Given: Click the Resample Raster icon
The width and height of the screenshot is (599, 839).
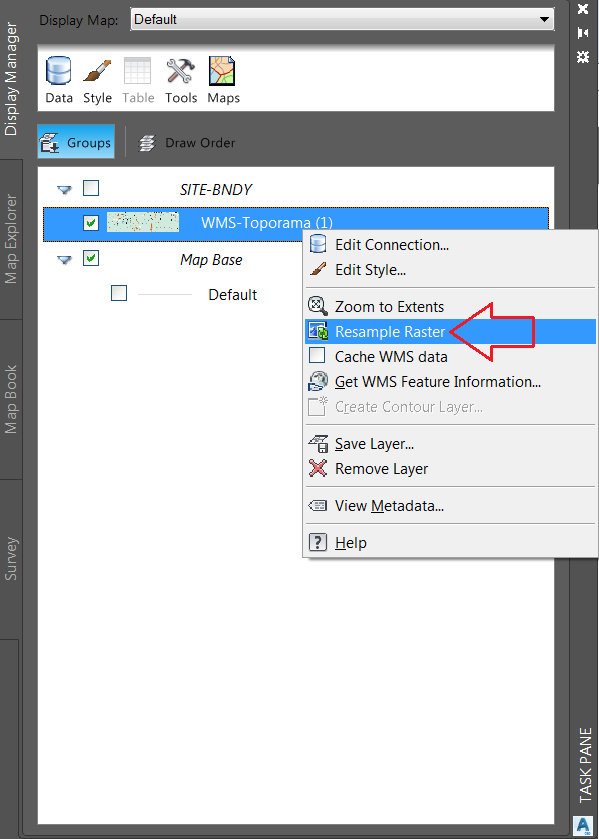Looking at the screenshot, I should coord(317,332).
